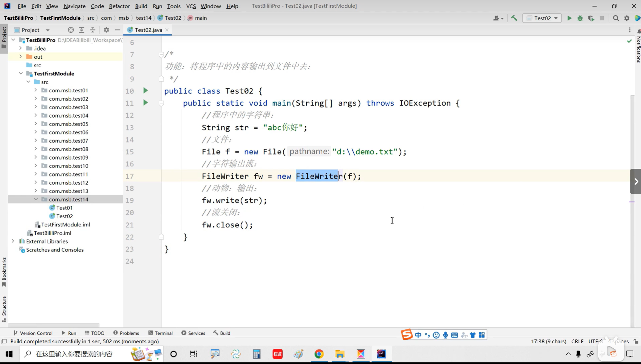The height and width of the screenshot is (364, 641).
Task: Expand the com.msb.test13 package
Action: click(x=36, y=191)
